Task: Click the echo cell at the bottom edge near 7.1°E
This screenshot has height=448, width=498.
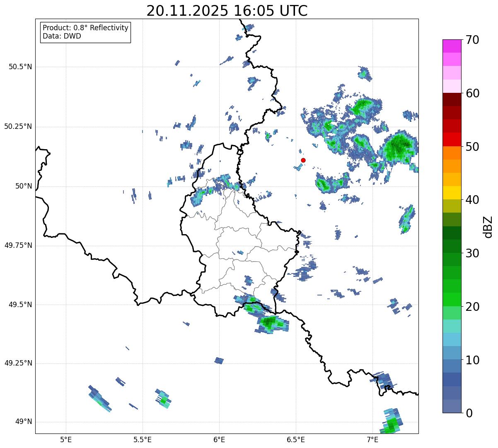Action: tap(391, 421)
